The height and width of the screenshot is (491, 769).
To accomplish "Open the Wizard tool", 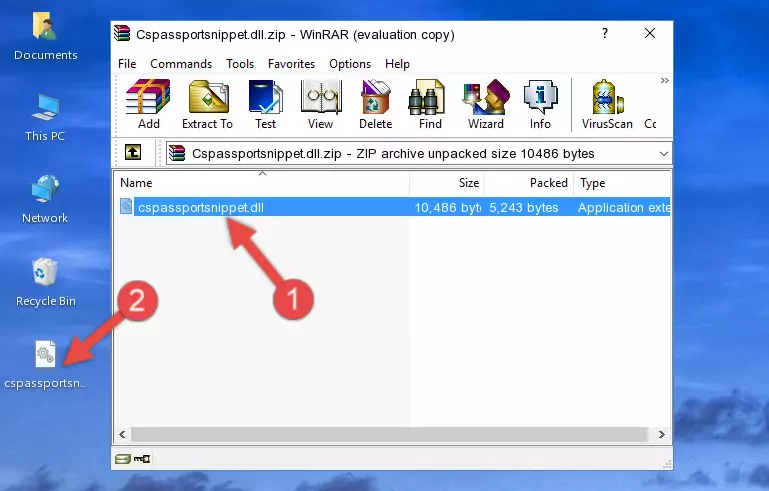I will (486, 104).
